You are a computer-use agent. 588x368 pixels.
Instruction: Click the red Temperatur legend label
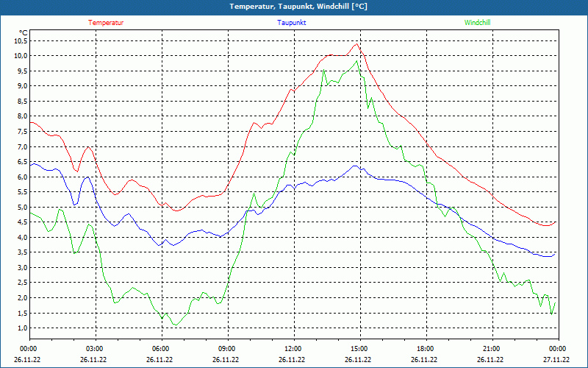(106, 23)
